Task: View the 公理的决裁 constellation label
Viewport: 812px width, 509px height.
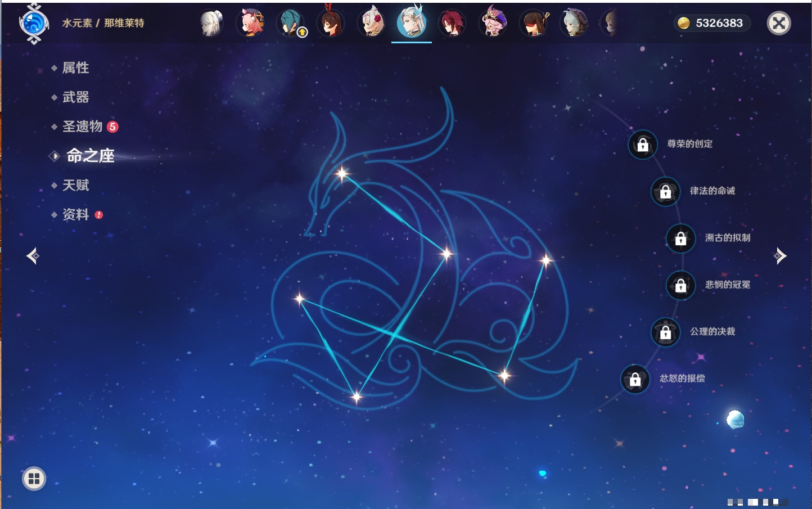Action: tap(712, 331)
